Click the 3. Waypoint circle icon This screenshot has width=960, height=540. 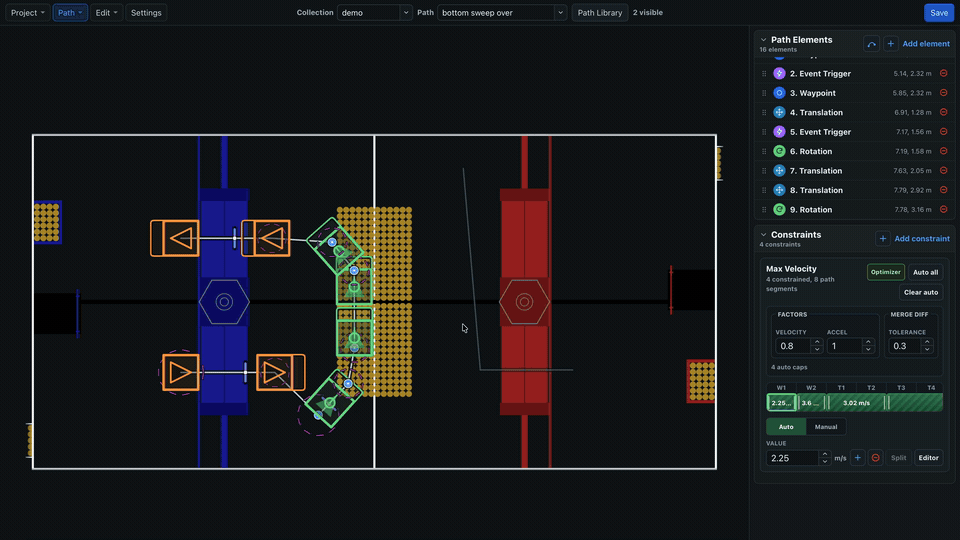(x=779, y=93)
